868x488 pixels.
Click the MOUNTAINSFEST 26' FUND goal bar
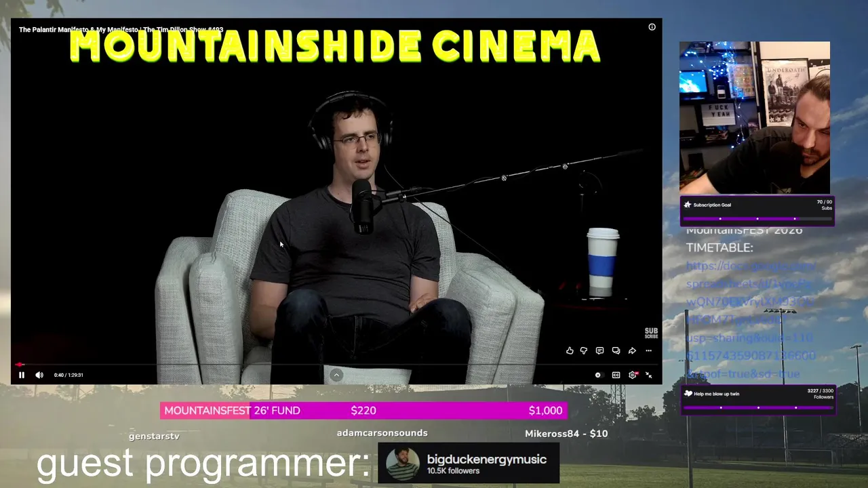pos(363,410)
